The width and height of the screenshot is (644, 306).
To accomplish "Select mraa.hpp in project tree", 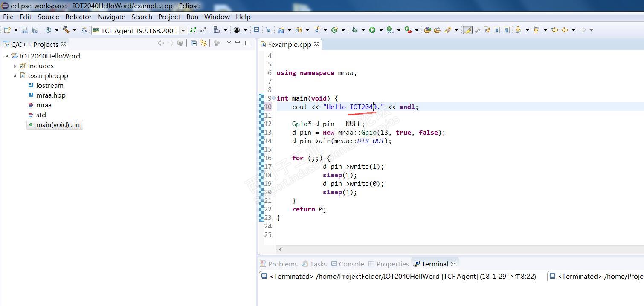I will [47, 95].
